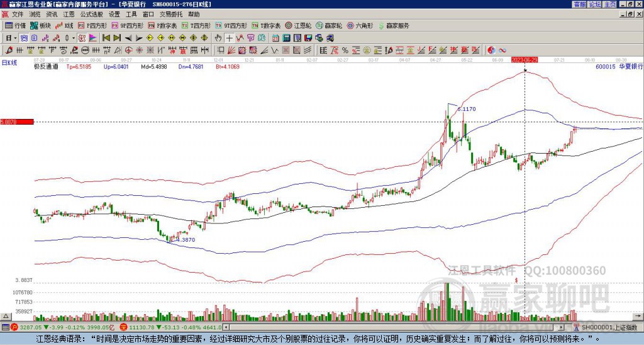This screenshot has width=644, height=345.
Task: Click the horizontal scrollbar left arrow
Action: 226,327
